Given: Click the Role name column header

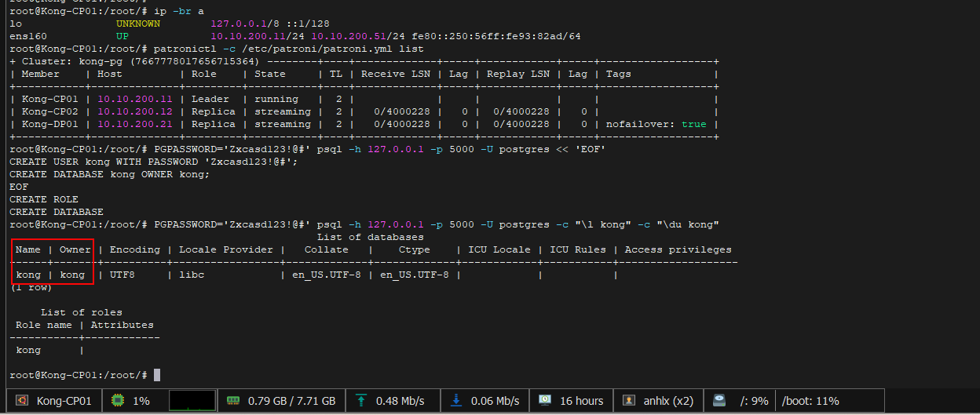Looking at the screenshot, I should click(44, 325).
